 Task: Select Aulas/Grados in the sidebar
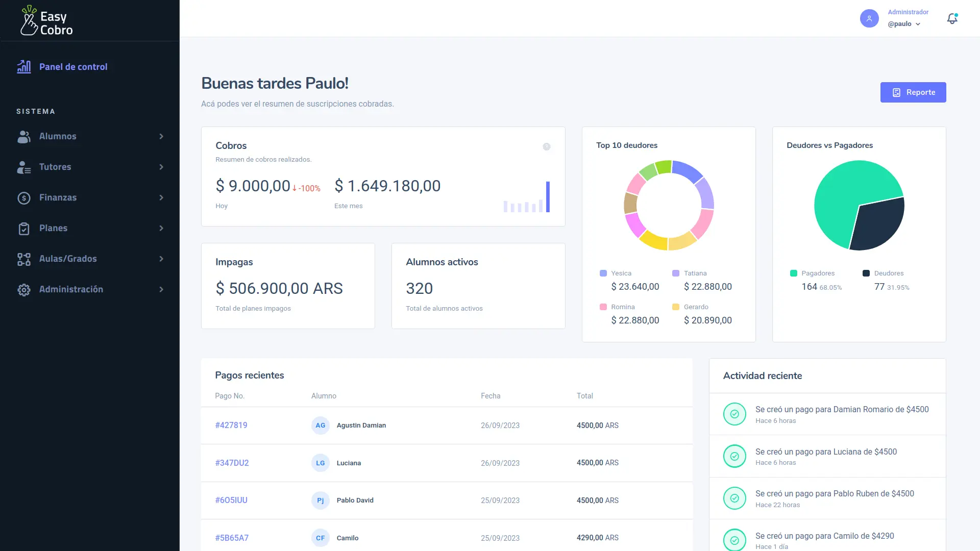coord(90,259)
